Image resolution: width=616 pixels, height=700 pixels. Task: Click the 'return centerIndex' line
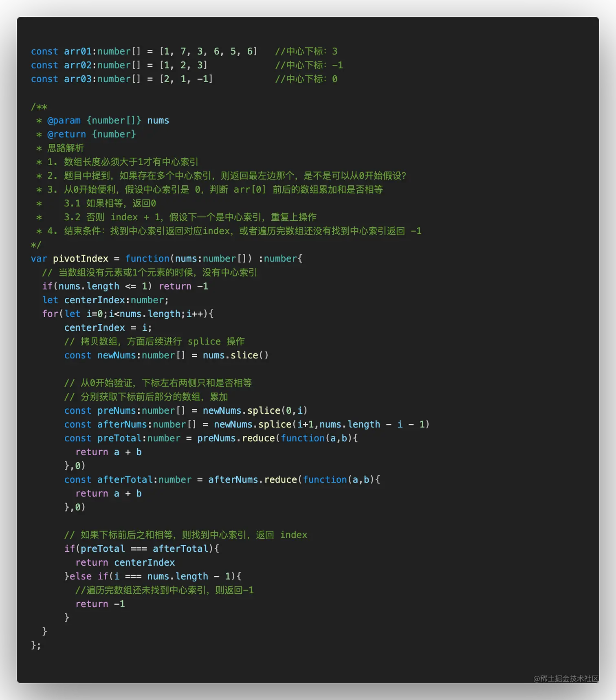click(x=125, y=563)
